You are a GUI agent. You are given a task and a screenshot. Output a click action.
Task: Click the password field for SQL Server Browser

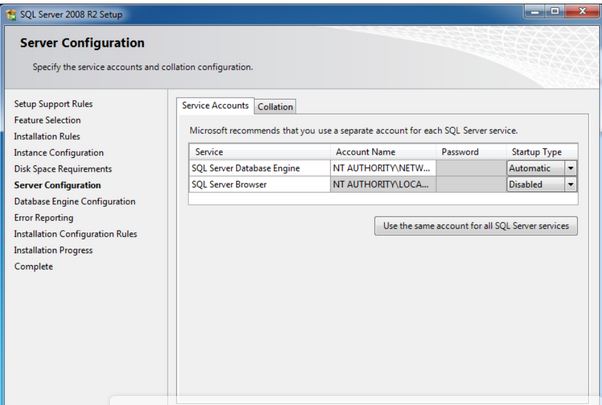(x=471, y=184)
